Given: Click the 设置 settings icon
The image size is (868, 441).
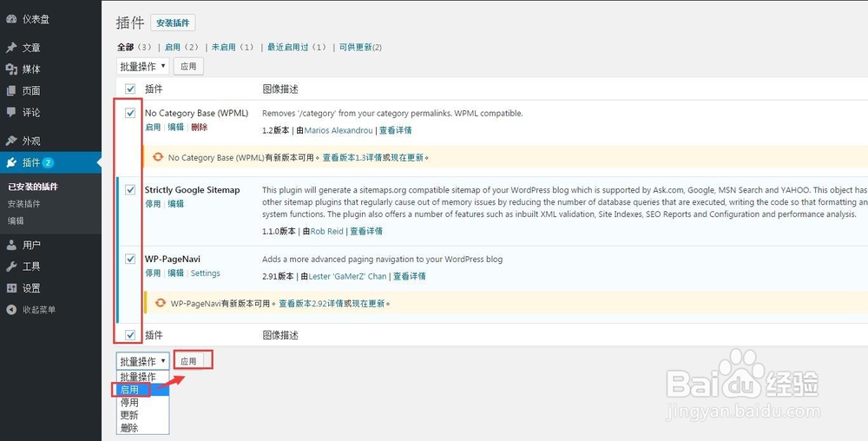Looking at the screenshot, I should pyautogui.click(x=11, y=288).
